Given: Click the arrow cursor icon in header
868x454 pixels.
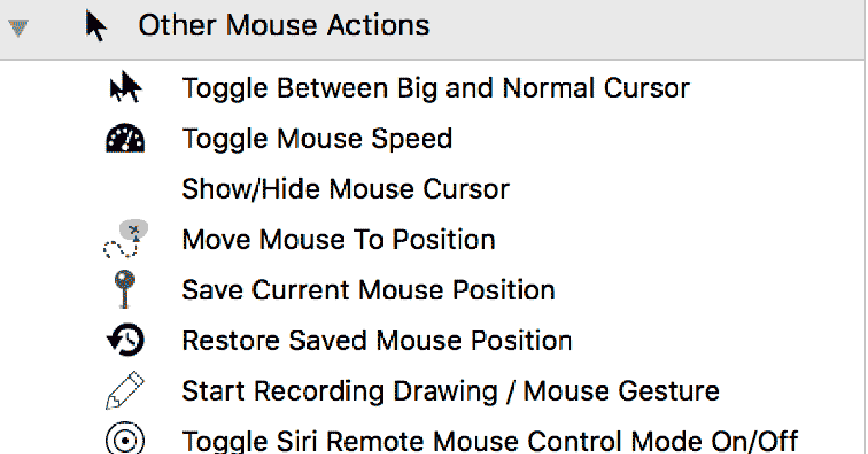Looking at the screenshot, I should [95, 26].
